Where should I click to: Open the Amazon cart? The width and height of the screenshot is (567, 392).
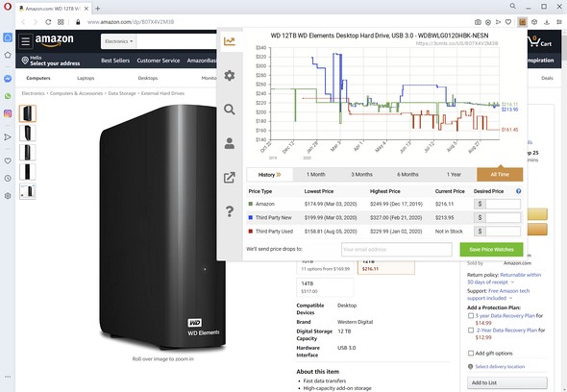click(539, 41)
